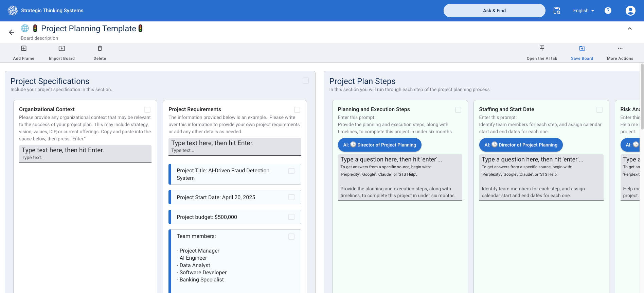644x293 pixels.
Task: Select the Project Start Date card checkbox
Action: coord(291,197)
